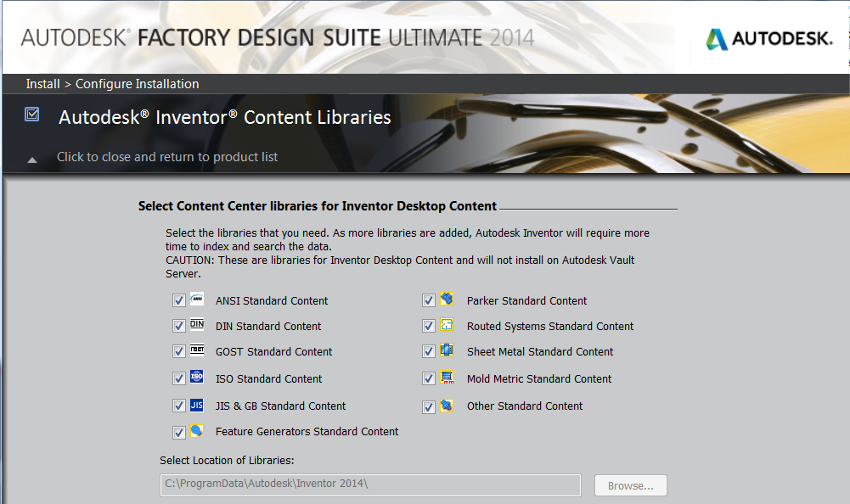The width and height of the screenshot is (850, 504).
Task: Click close and return to product list
Action: tap(166, 157)
